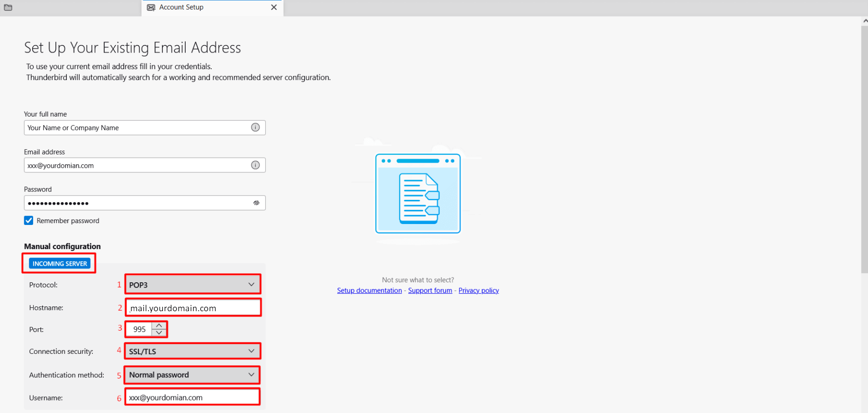
Task: Open the Setup documentation link
Action: (369, 290)
